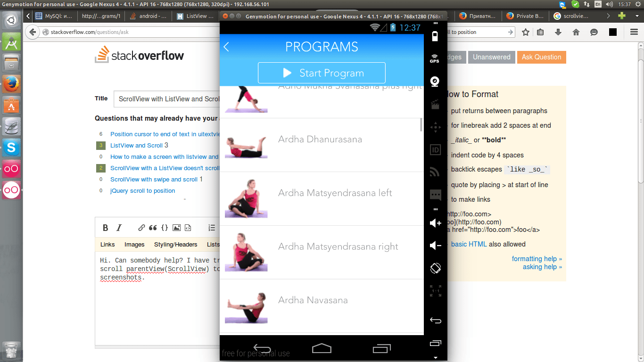Open the Genymotion camera widget
The image size is (644, 362).
point(435,82)
